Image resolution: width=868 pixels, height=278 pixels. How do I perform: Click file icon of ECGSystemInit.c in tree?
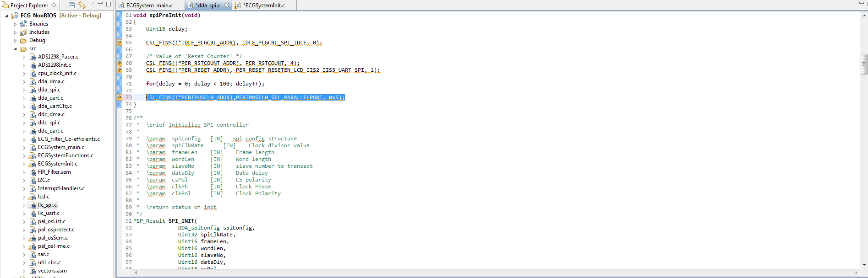tap(33, 164)
